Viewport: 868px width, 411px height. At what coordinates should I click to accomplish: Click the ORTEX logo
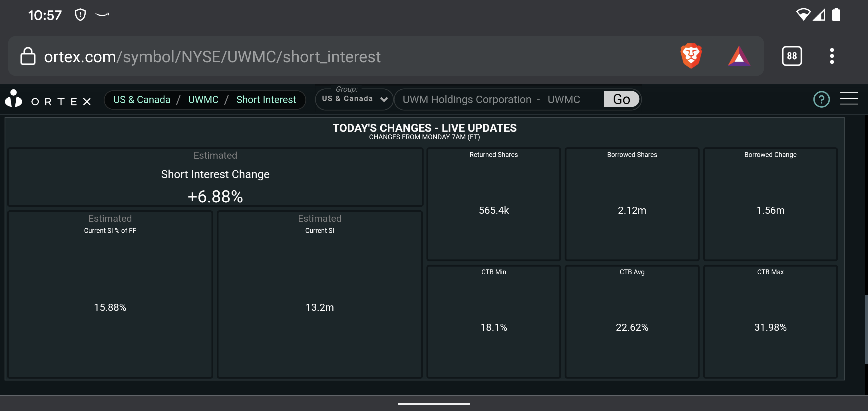48,99
